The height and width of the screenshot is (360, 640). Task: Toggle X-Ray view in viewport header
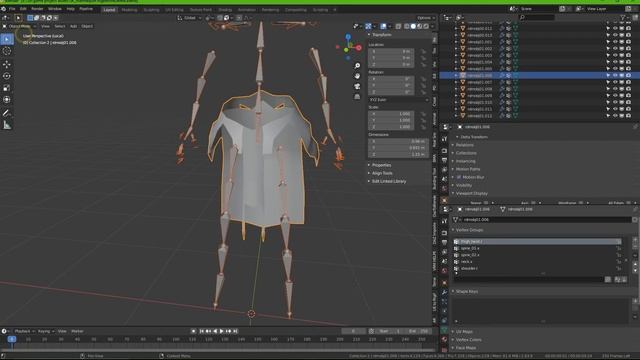click(398, 26)
